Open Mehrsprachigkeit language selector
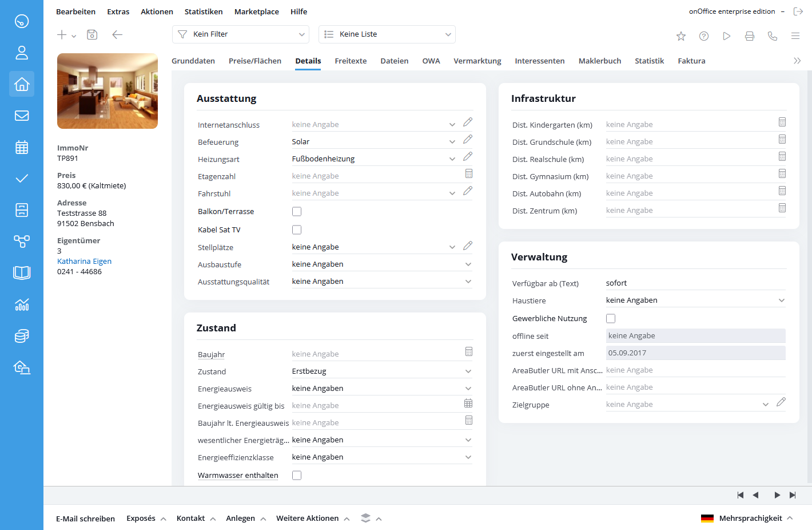This screenshot has width=812, height=530. click(x=747, y=519)
